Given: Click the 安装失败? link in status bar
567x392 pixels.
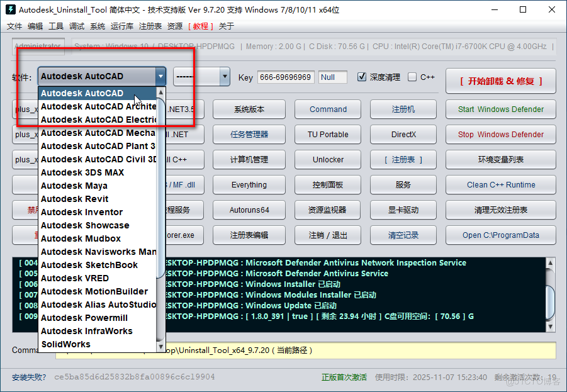Looking at the screenshot, I should pos(28,378).
